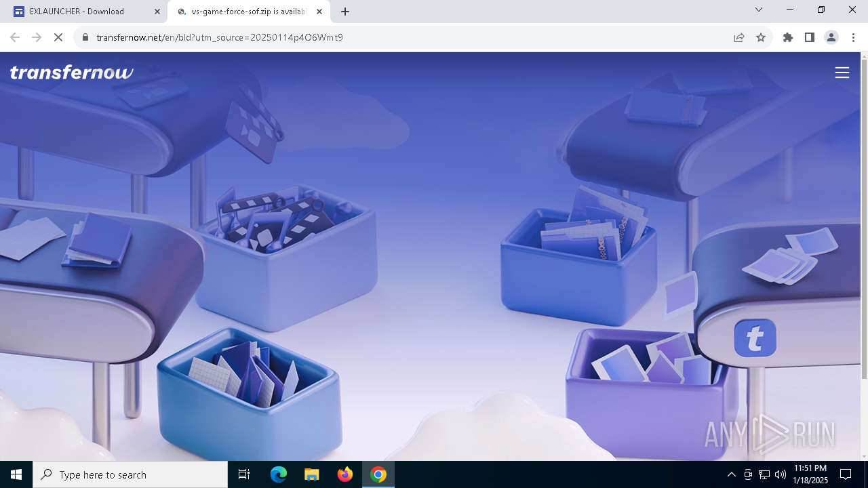Select Chrome in the taskbar
Image resolution: width=868 pixels, height=488 pixels.
pos(378,474)
